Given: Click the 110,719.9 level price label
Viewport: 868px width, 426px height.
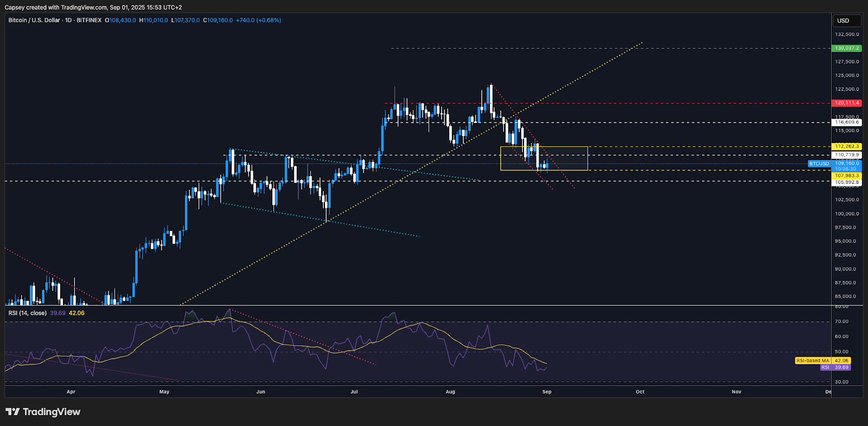Looking at the screenshot, I should 846,155.
